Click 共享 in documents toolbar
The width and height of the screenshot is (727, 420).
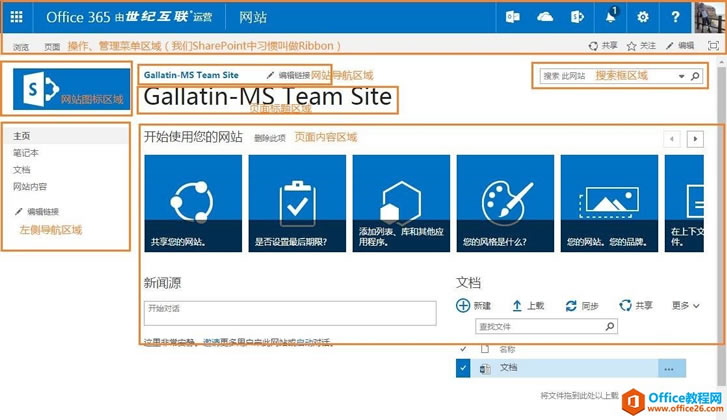click(636, 305)
